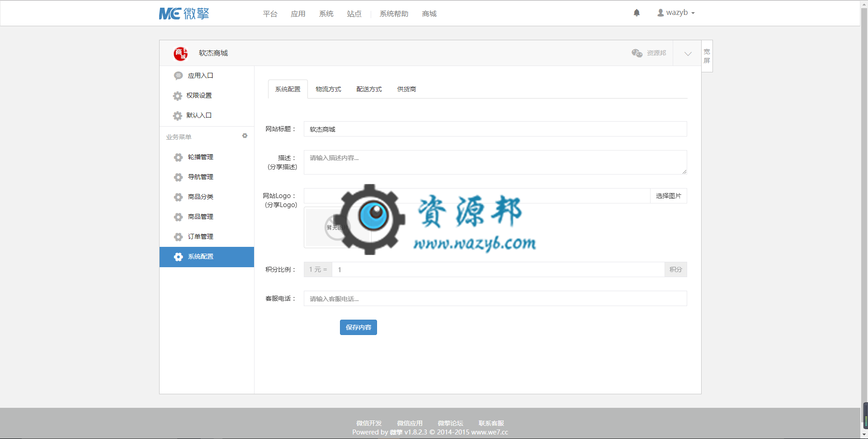Switch to the 供货商 tab

click(x=406, y=89)
